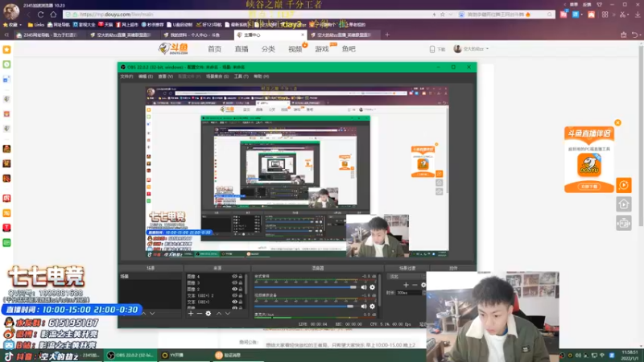644x362 pixels.
Task: Open 视频 in Douyu navigation
Action: click(295, 49)
